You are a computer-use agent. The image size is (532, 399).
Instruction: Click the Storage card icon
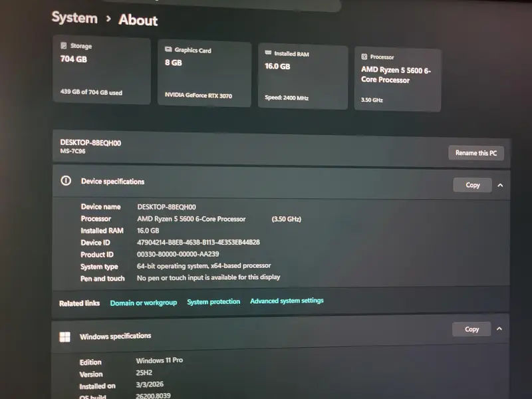pyautogui.click(x=63, y=45)
